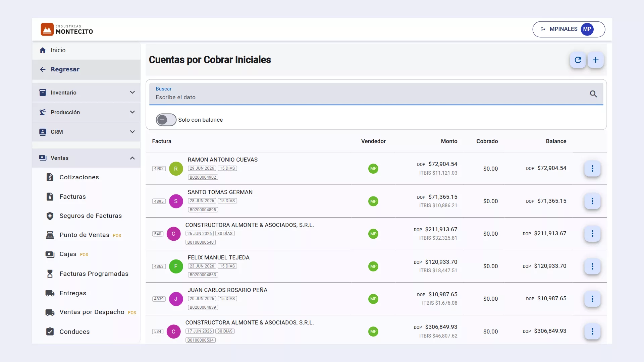Open Punto de Ventas POS menu item

pos(86,235)
